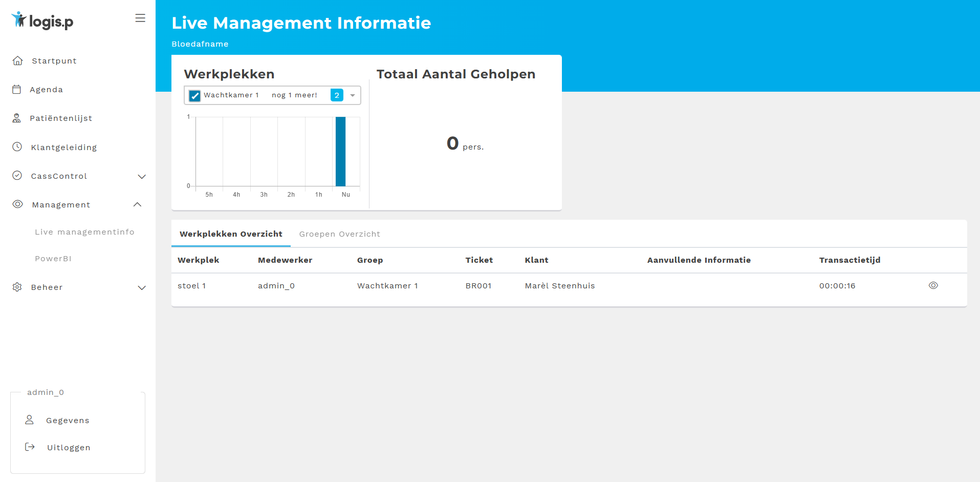This screenshot has height=482, width=980.
Task: Open the Werkplekken dropdown arrow
Action: [x=353, y=96]
